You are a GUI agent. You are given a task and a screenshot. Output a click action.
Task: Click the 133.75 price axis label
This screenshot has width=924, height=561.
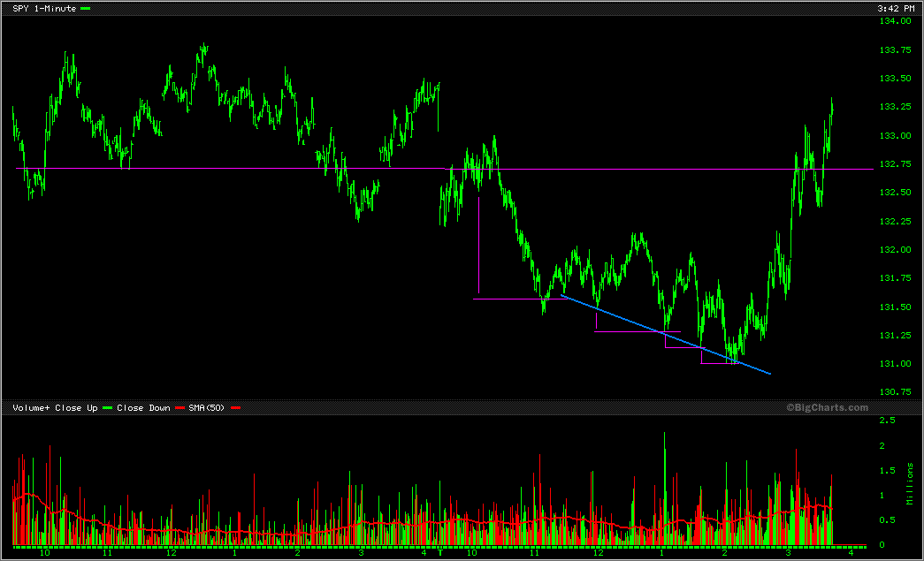(x=895, y=50)
